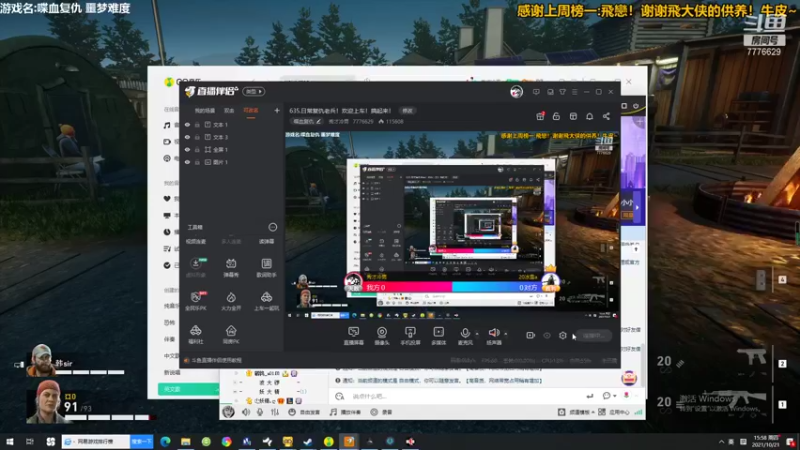800x450 pixels.
Task: Toggle visibility of 图片 1 layer
Action: tap(187, 162)
